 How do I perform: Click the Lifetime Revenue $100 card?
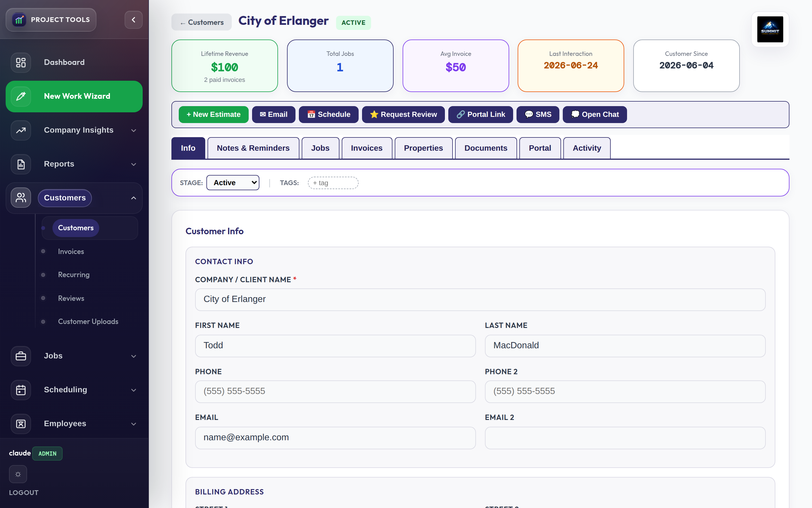224,66
